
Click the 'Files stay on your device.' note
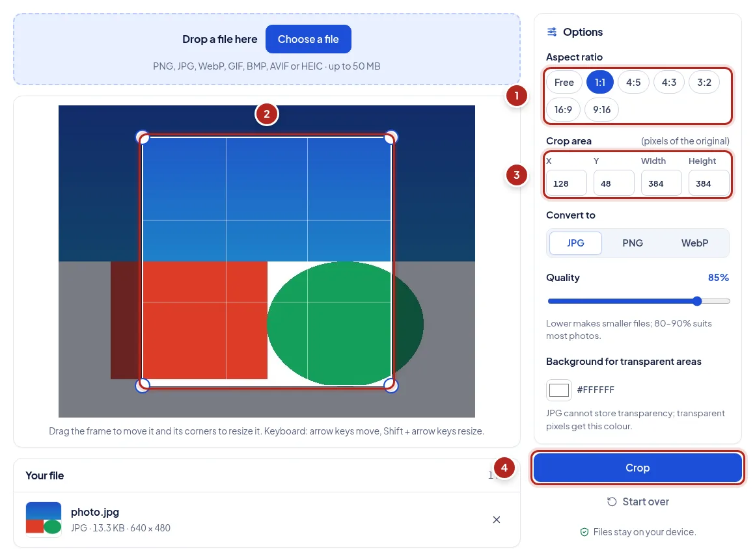pyautogui.click(x=645, y=532)
